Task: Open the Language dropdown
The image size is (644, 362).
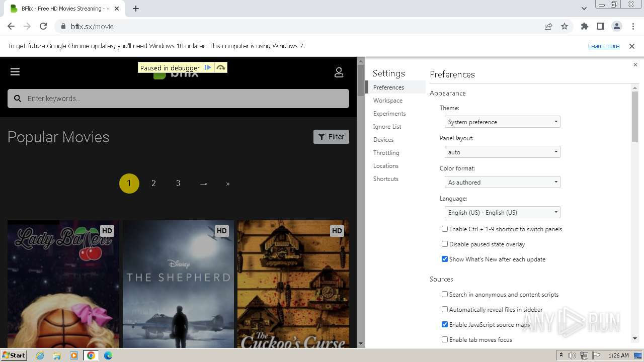Action: pyautogui.click(x=503, y=212)
